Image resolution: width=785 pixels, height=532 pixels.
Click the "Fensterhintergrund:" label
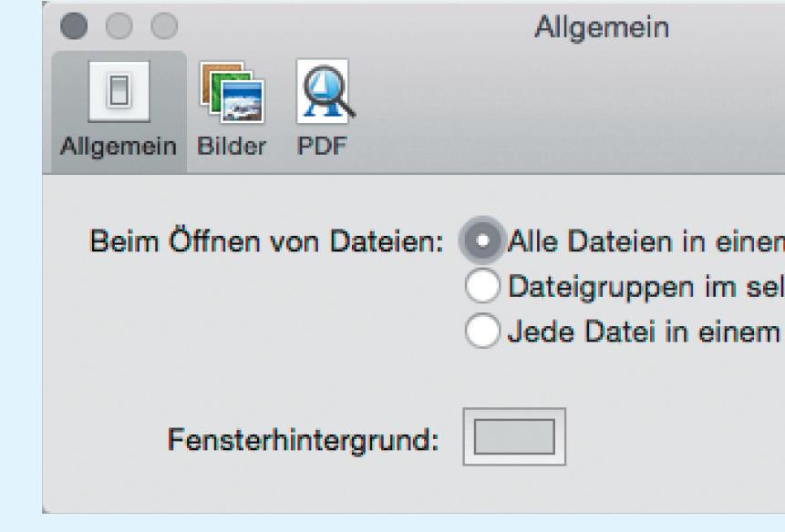(x=303, y=440)
